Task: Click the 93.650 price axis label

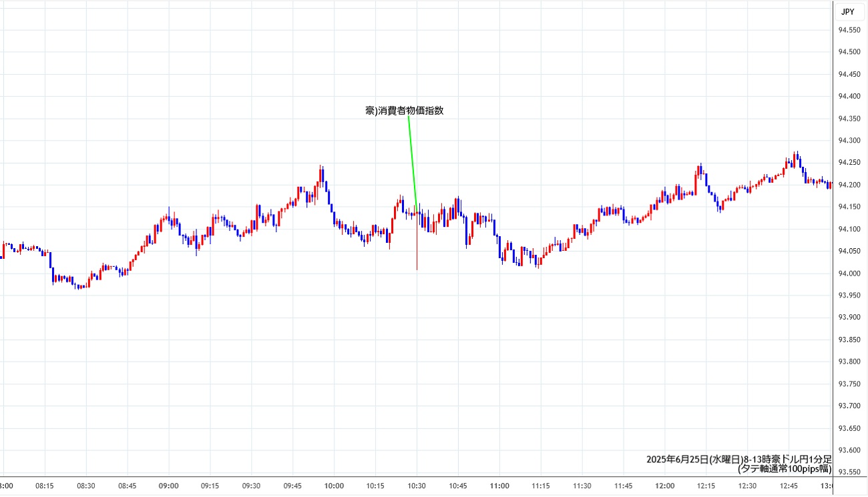Action: (849, 428)
